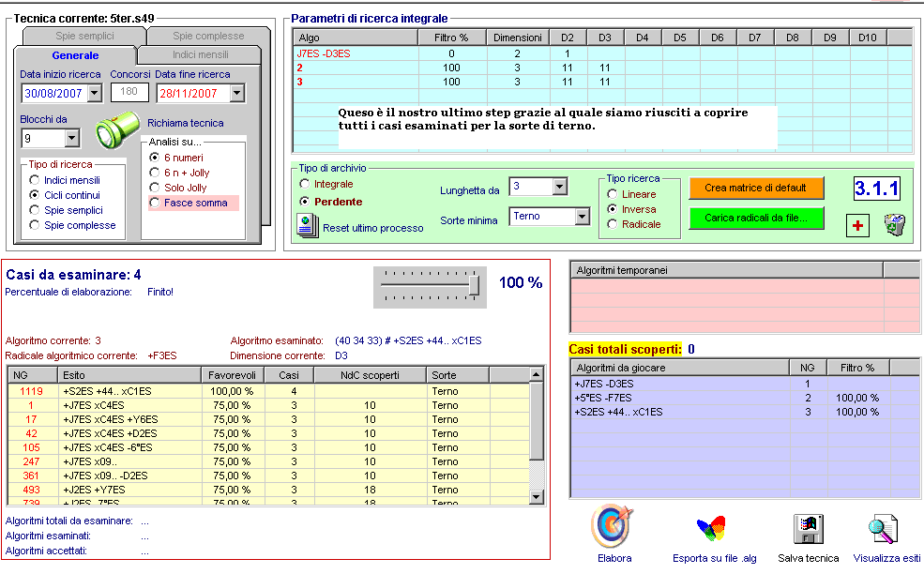The image size is (924, 574).
Task: Select result row 17 +J7ES xC4ES +Y6ES
Action: tap(268, 419)
